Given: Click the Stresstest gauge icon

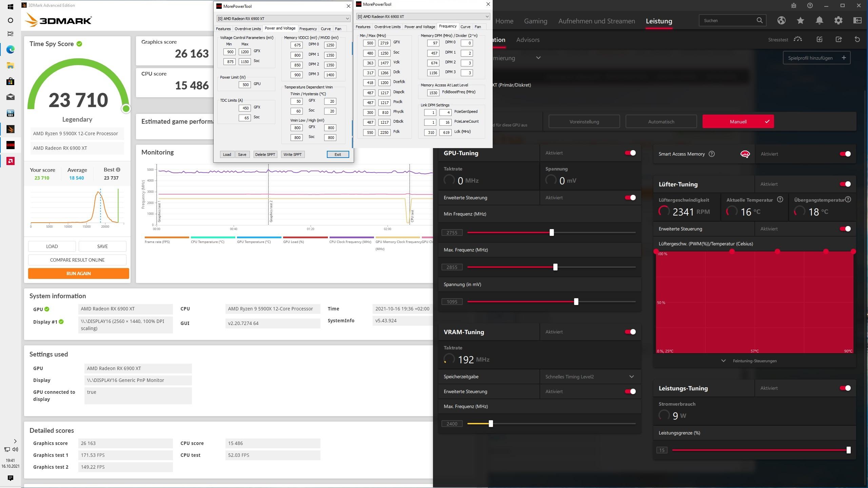Looking at the screenshot, I should (x=798, y=39).
